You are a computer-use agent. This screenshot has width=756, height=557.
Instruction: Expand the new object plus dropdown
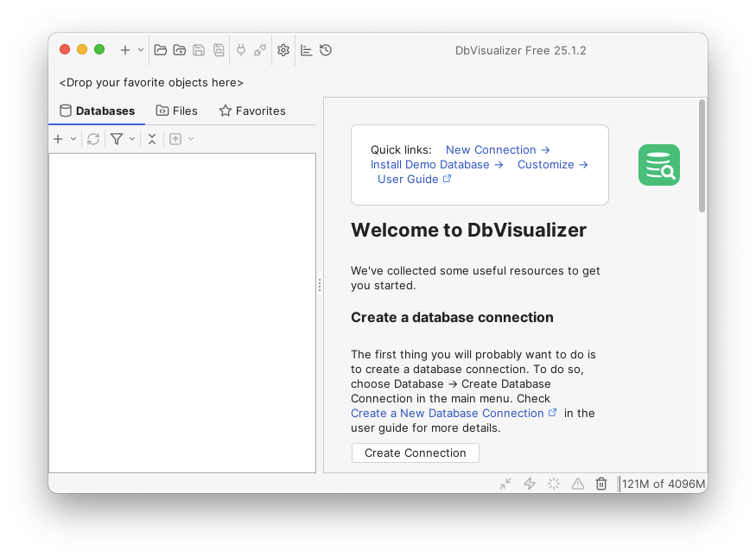73,138
